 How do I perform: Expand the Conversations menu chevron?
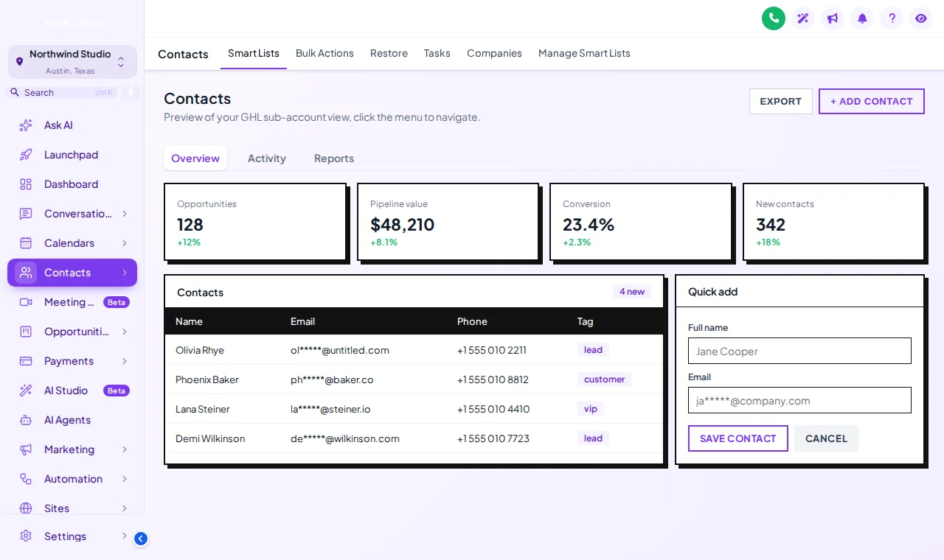click(x=125, y=214)
